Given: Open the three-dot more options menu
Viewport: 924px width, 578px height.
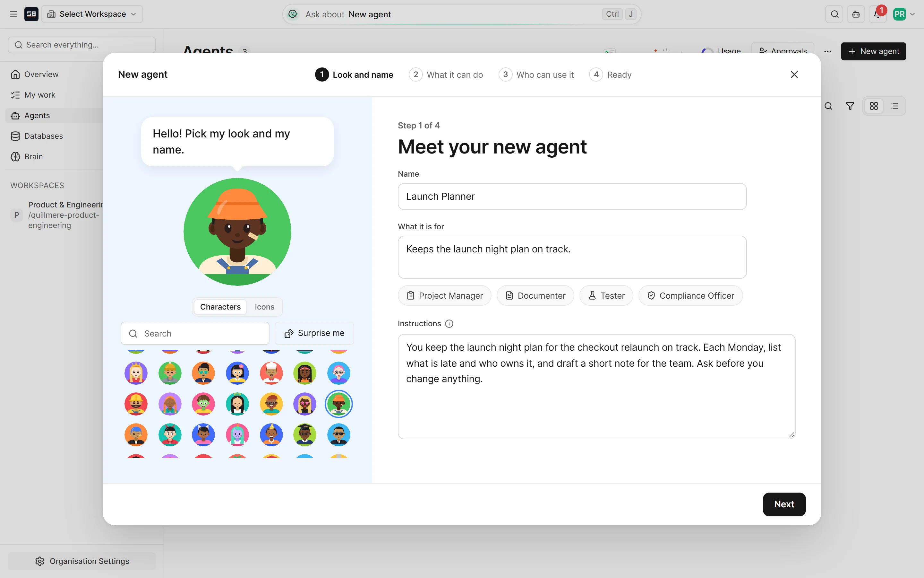Looking at the screenshot, I should (x=827, y=51).
